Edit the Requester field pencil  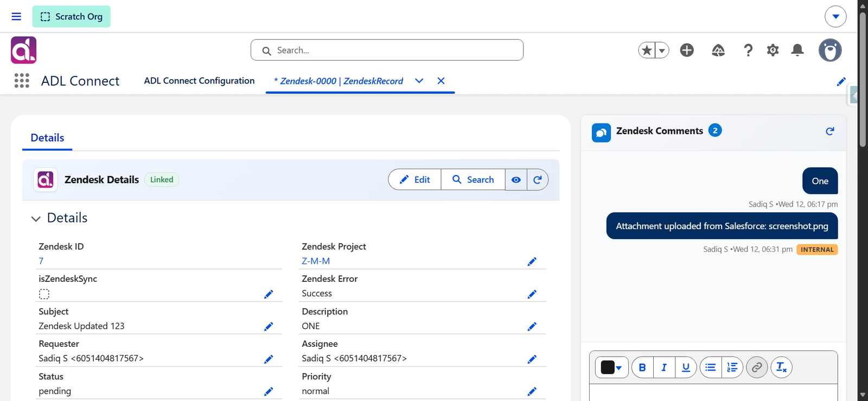coord(269,359)
